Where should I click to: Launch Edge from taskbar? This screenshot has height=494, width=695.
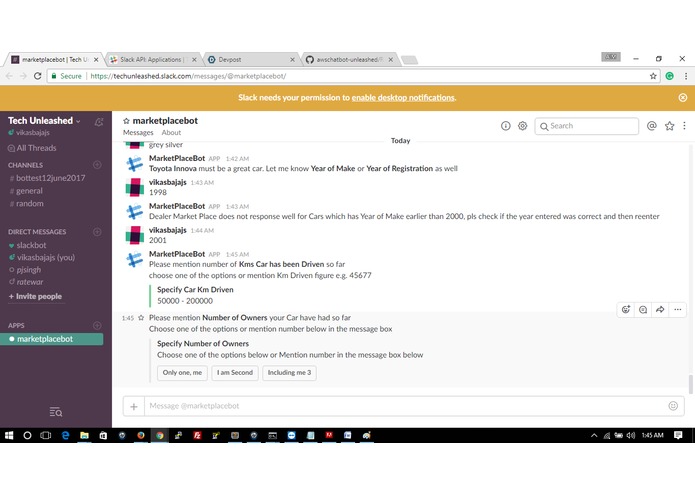point(65,436)
